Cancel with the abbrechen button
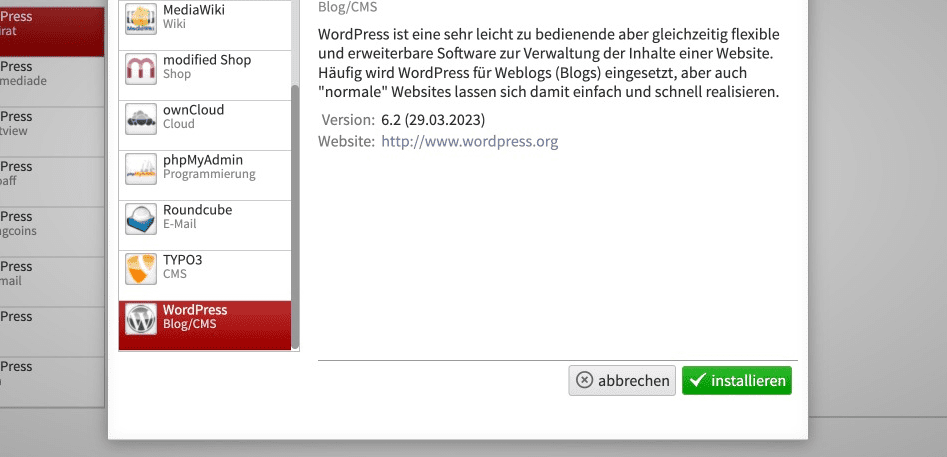947x457 pixels. click(x=622, y=380)
